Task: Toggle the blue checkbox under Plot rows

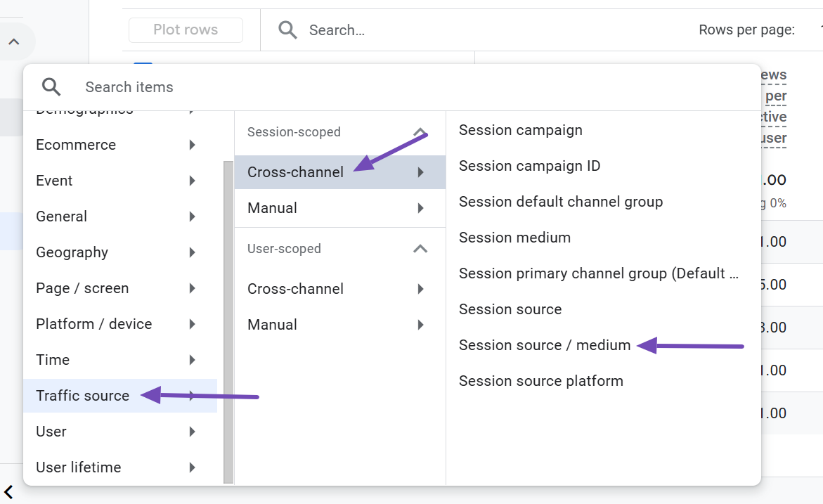Action: click(x=143, y=65)
